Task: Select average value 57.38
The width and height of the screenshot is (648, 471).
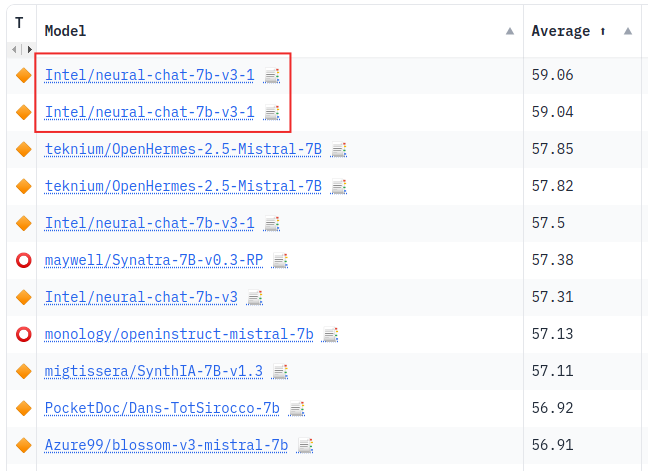Action: tap(553, 260)
